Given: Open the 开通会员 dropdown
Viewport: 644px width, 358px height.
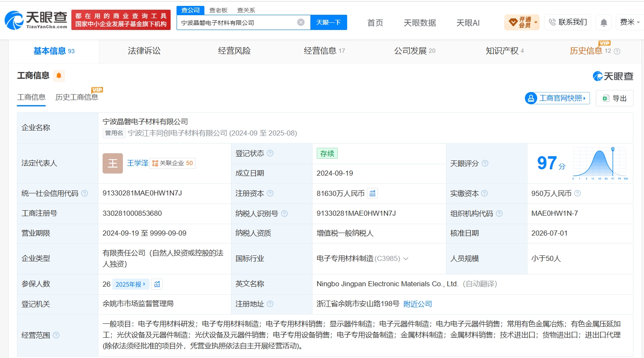Looking at the screenshot, I should 522,22.
